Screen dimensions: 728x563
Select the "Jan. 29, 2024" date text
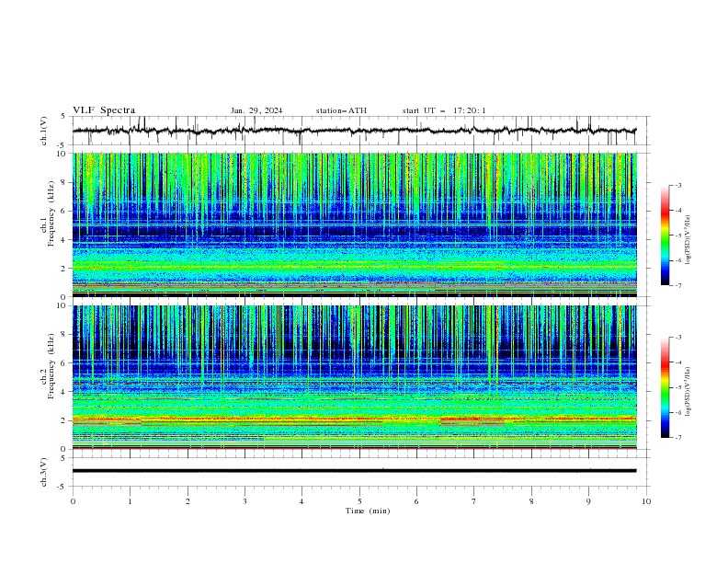(256, 110)
